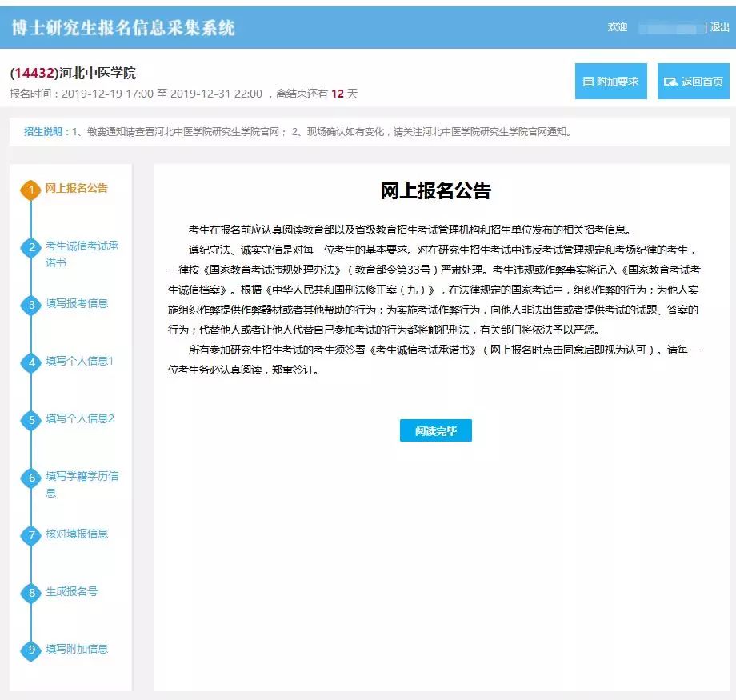This screenshot has width=736, height=700.
Task: Click the step 7 numbered diamond icon
Action: [x=31, y=535]
